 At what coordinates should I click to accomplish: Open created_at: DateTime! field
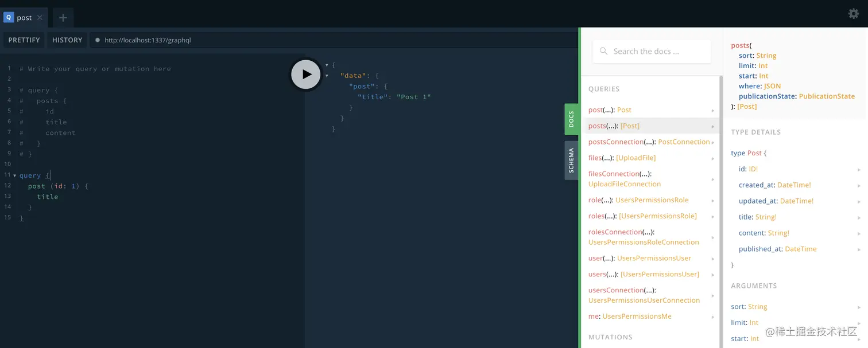point(796,185)
